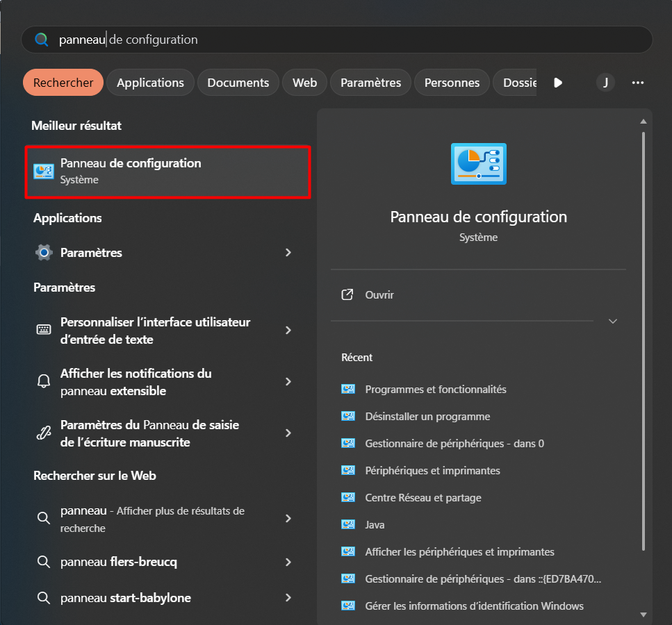The width and height of the screenshot is (672, 625).
Task: Switch to the Personnes filter tab
Action: [x=452, y=83]
